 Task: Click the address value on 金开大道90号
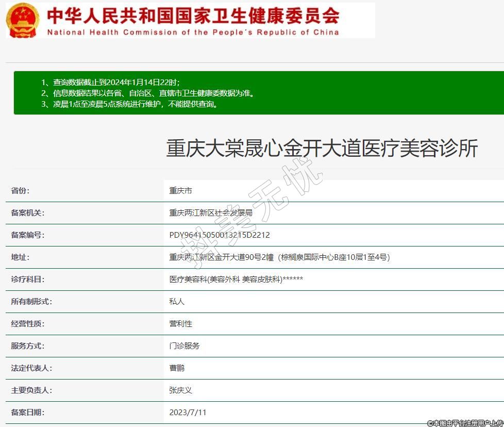click(x=279, y=257)
